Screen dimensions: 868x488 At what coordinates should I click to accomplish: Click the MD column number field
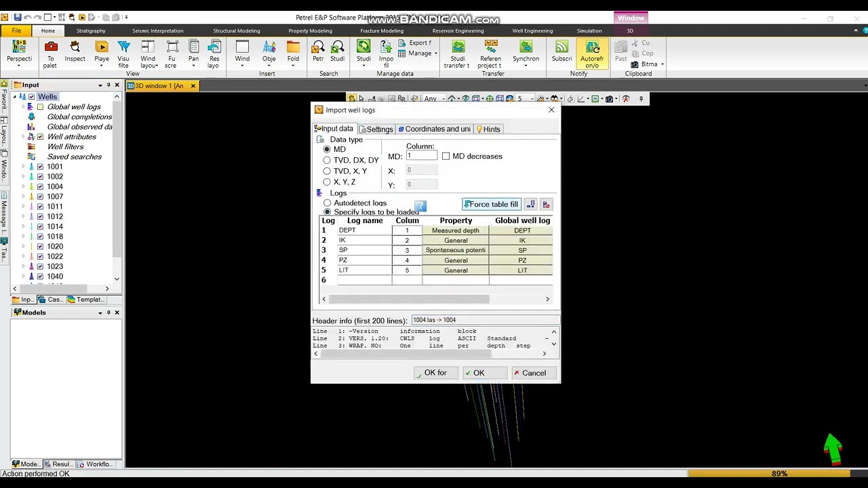[x=422, y=156]
